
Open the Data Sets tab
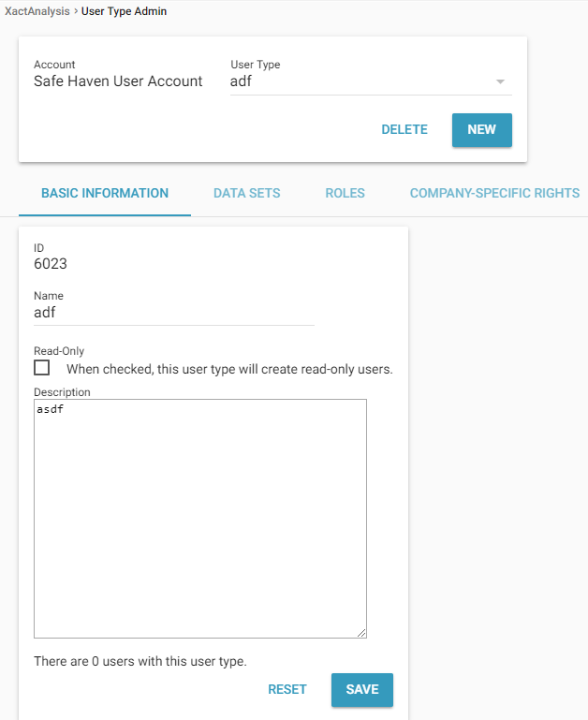(x=246, y=194)
